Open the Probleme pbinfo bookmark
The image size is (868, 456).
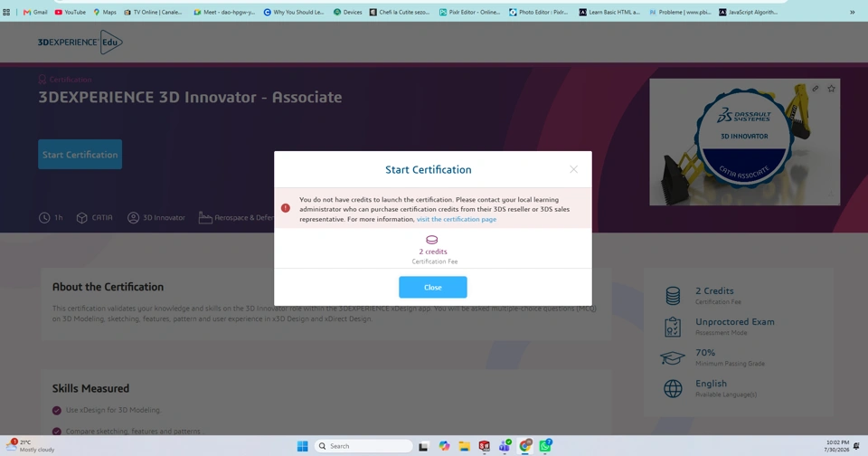point(680,12)
